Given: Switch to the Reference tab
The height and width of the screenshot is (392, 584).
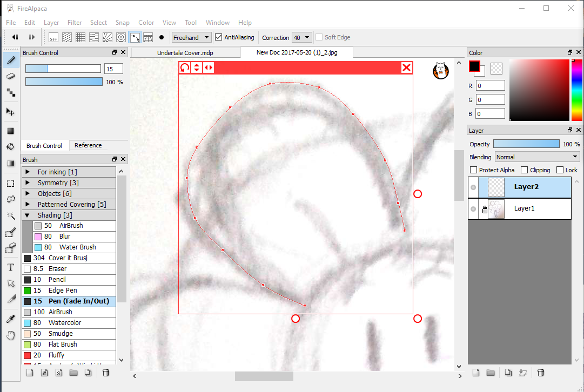Looking at the screenshot, I should point(88,145).
